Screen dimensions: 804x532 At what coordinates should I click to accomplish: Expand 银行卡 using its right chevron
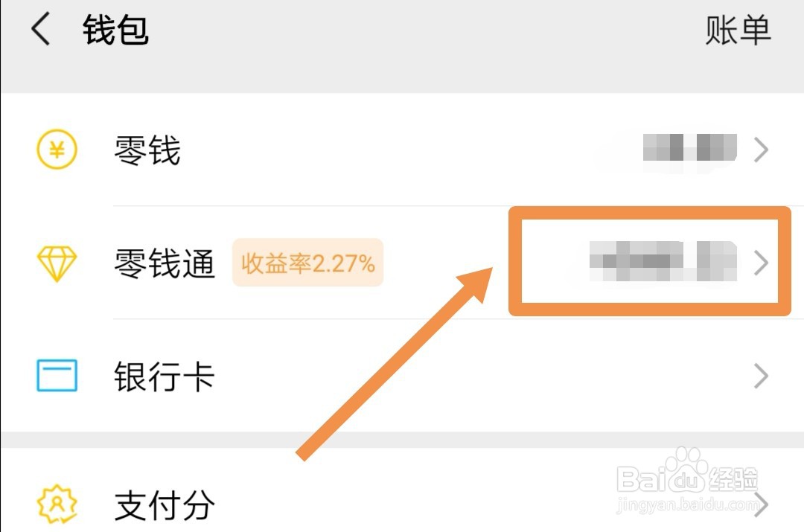[x=761, y=376]
